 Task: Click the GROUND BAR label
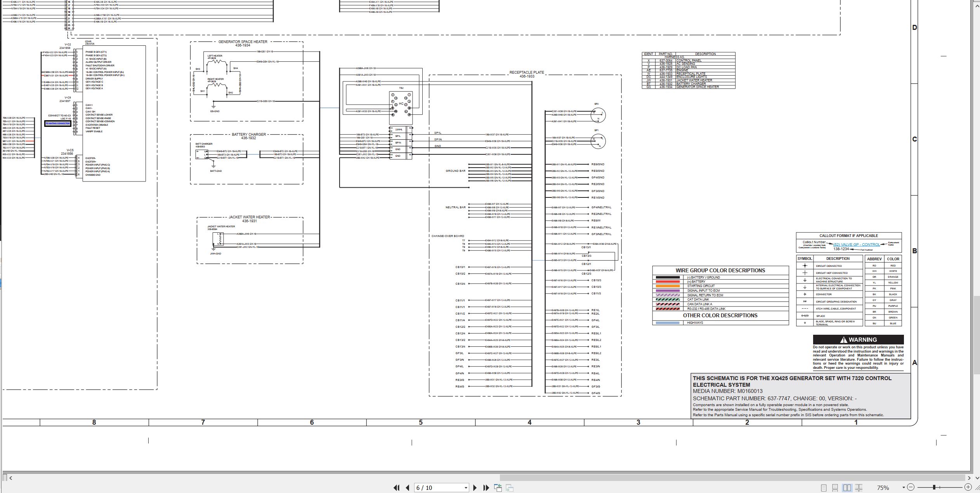455,171
